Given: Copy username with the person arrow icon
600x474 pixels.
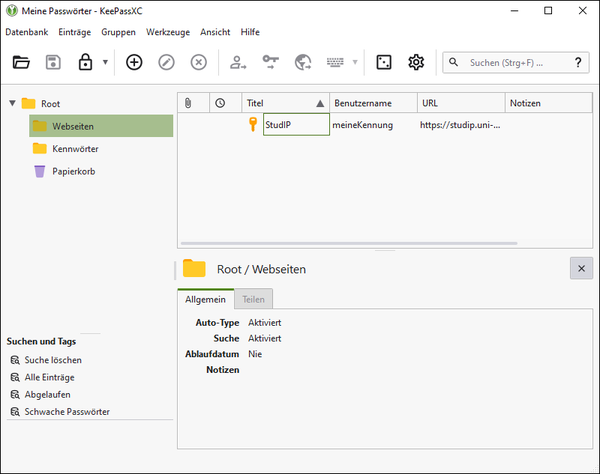Looking at the screenshot, I should (x=238, y=62).
